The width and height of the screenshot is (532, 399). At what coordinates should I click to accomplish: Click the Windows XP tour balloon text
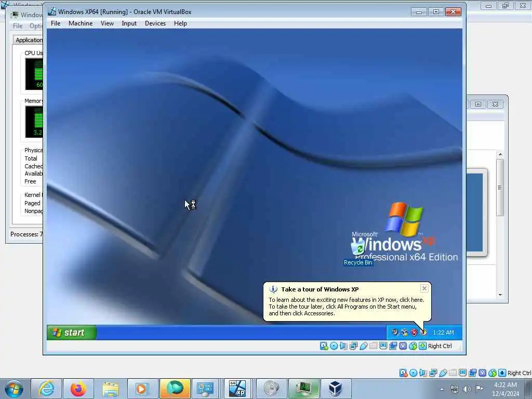point(346,307)
